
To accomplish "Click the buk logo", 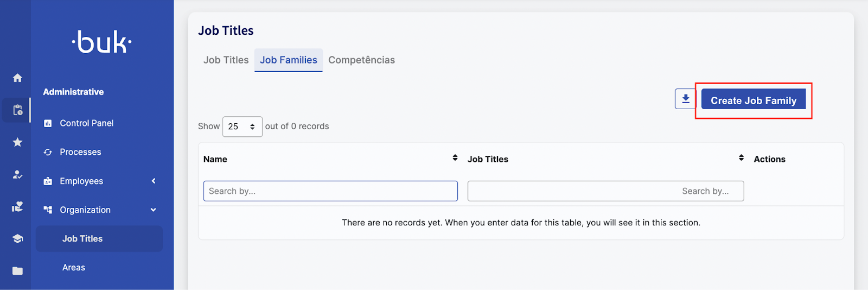I will (102, 42).
